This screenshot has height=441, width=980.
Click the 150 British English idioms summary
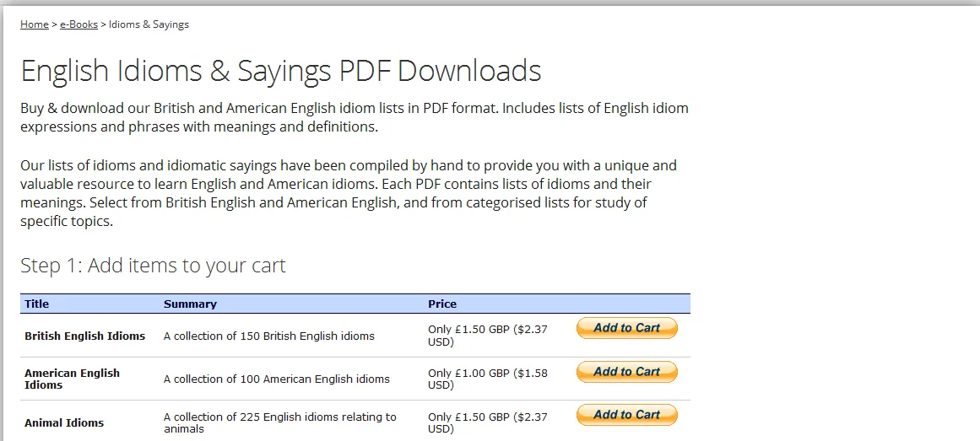(268, 336)
